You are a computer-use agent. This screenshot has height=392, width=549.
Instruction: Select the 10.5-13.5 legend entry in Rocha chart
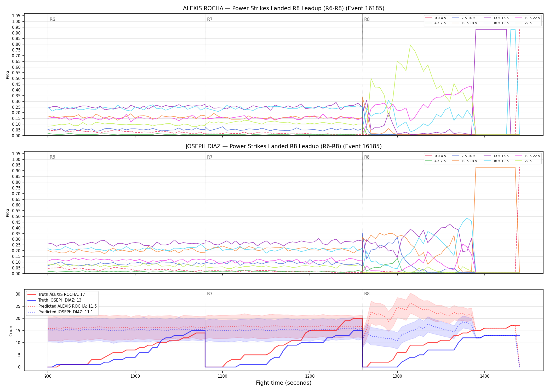[x=465, y=23]
